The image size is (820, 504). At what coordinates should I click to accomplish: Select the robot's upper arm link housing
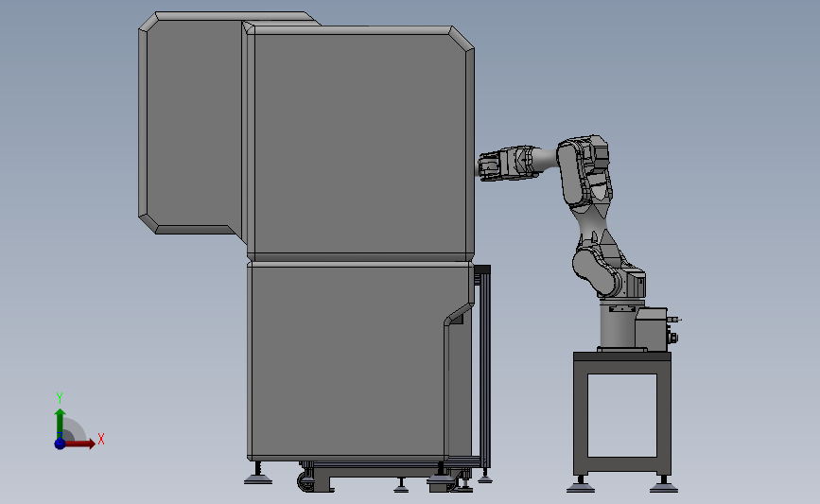click(584, 170)
